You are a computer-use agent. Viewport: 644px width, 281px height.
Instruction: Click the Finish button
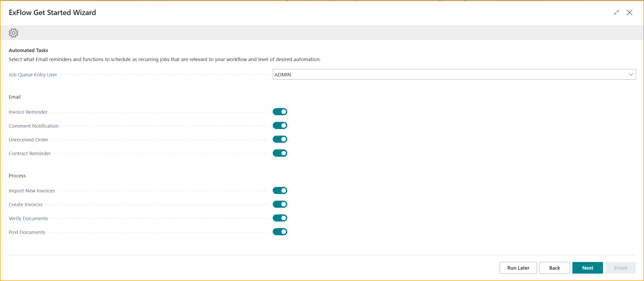621,268
